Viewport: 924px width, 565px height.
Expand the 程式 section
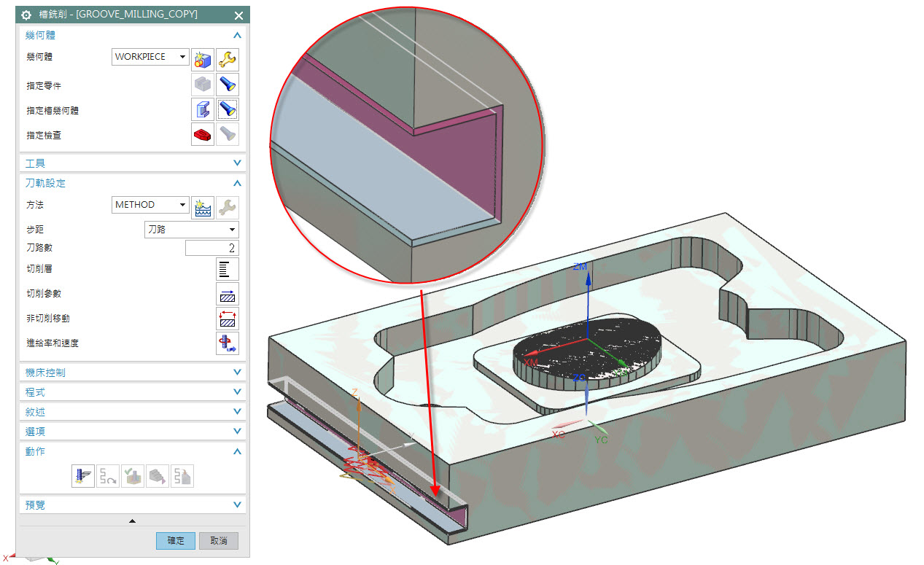236,392
